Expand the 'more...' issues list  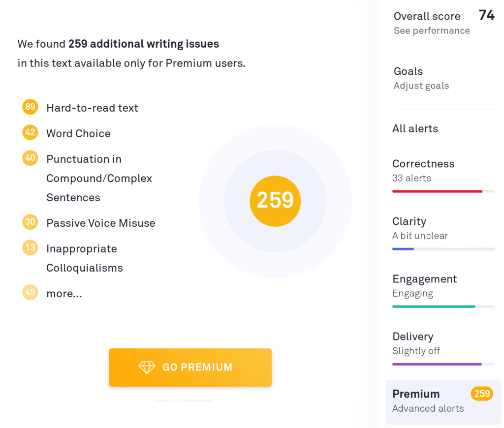pos(64,294)
